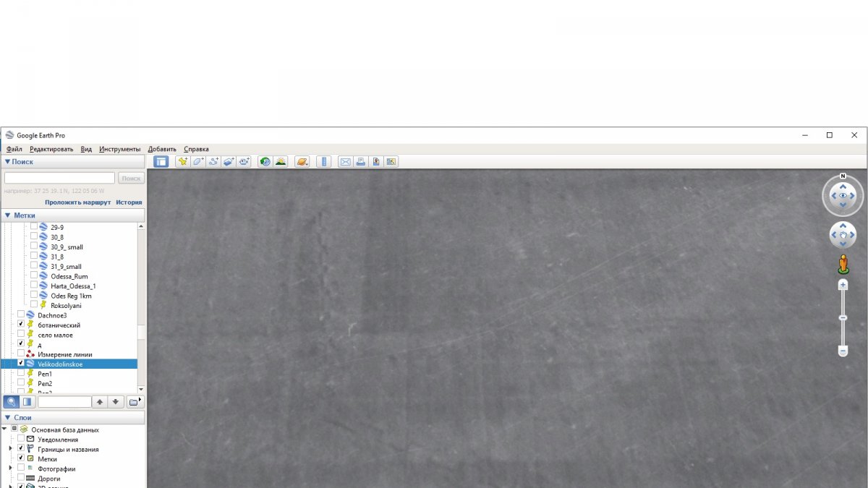Show historical imagery with clock icon

[x=265, y=161]
